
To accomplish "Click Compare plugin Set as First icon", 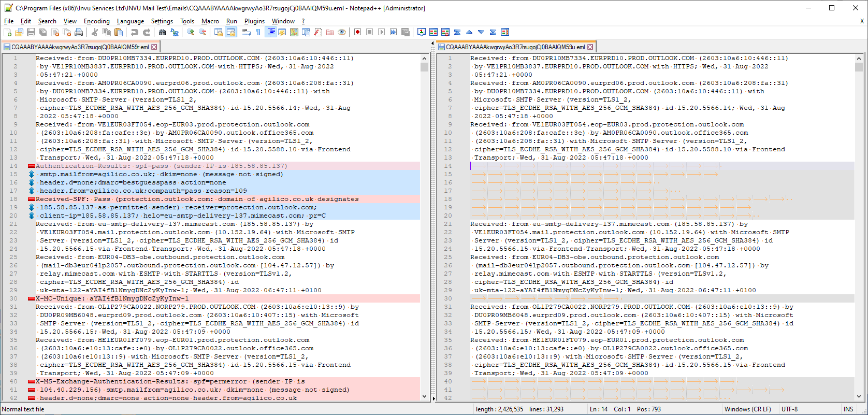I will pos(422,32).
